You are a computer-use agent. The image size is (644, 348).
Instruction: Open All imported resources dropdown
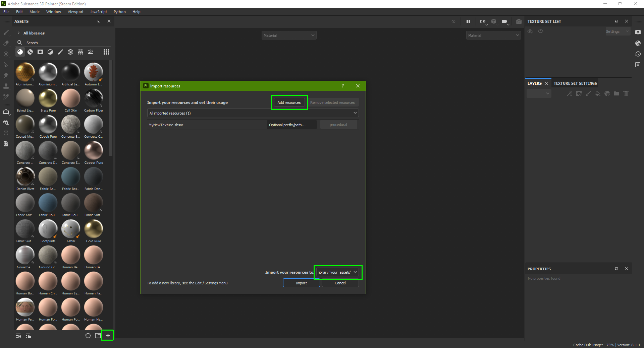click(253, 113)
